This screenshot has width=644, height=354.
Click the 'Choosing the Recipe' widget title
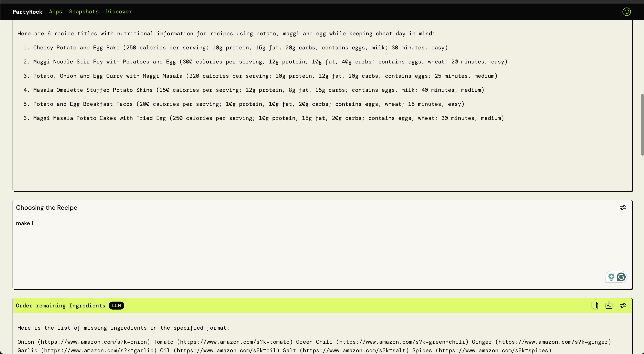click(47, 208)
